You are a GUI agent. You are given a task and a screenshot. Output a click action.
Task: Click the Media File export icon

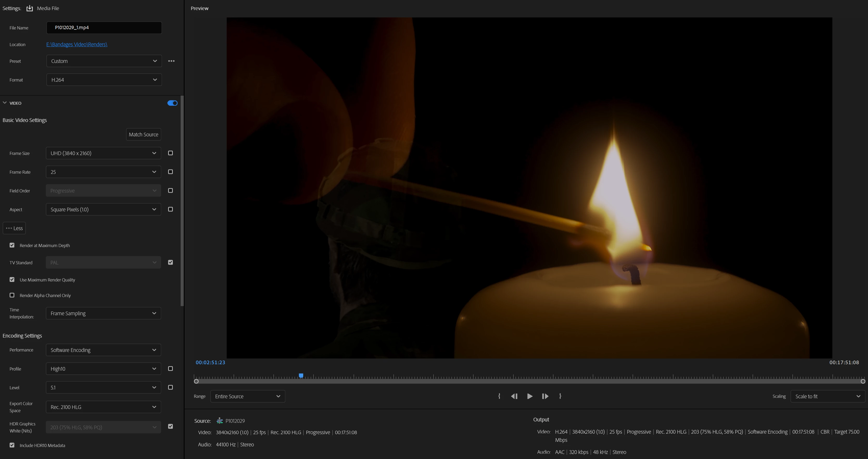coord(30,8)
